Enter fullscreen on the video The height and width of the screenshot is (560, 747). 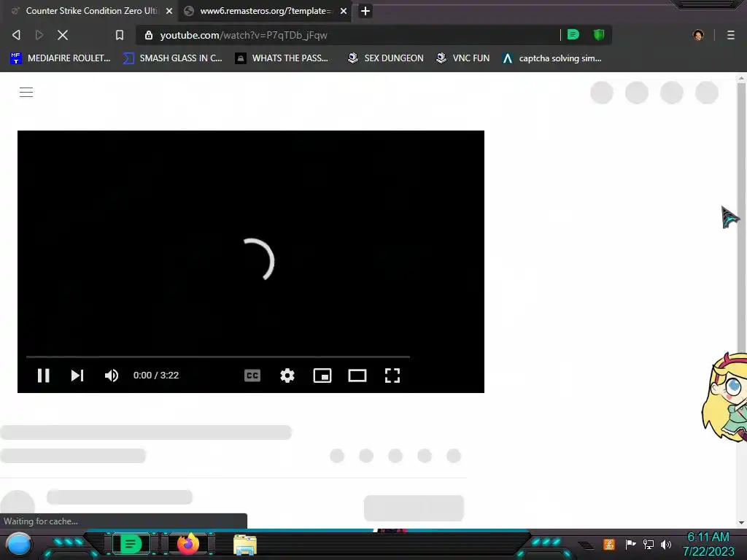click(392, 376)
